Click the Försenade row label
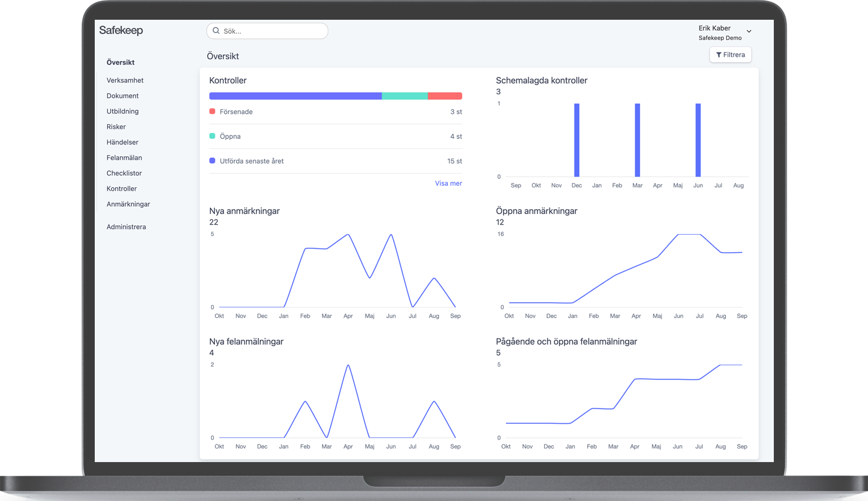The height and width of the screenshot is (501, 868). (x=236, y=112)
